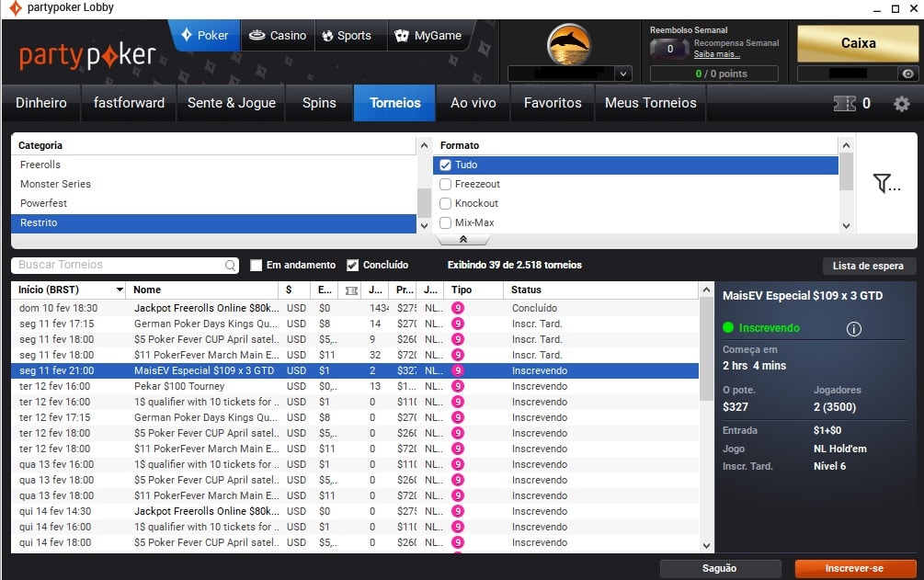This screenshot has width=924, height=580.
Task: Select the Poker tab
Action: pos(204,35)
